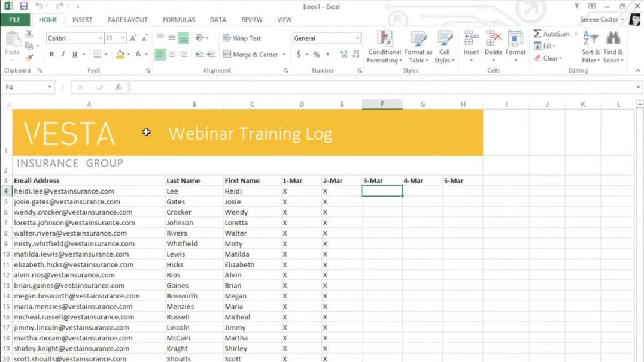Click the Cut scissors icon
The image size is (644, 362).
coord(29,34)
